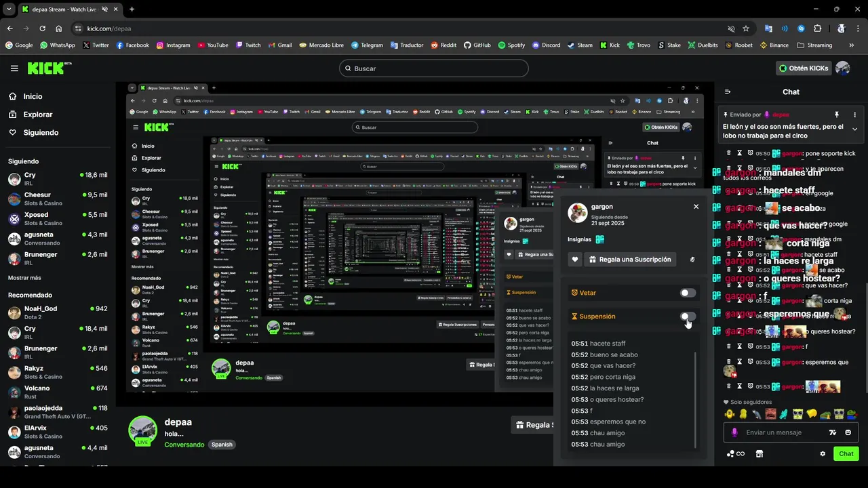Viewport: 868px width, 488px height.
Task: Click gargon avatar in user card
Action: pyautogui.click(x=578, y=213)
